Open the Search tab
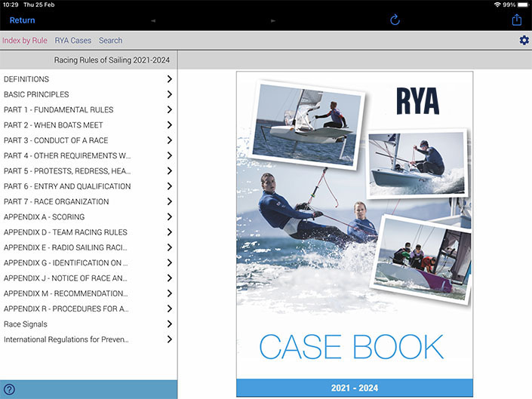The width and height of the screenshot is (532, 399). coord(111,40)
